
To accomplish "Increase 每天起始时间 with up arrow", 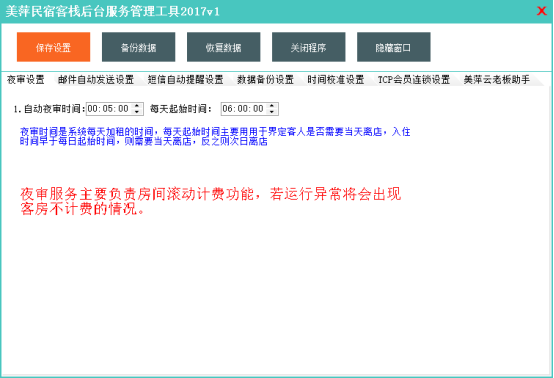I will [272, 106].
